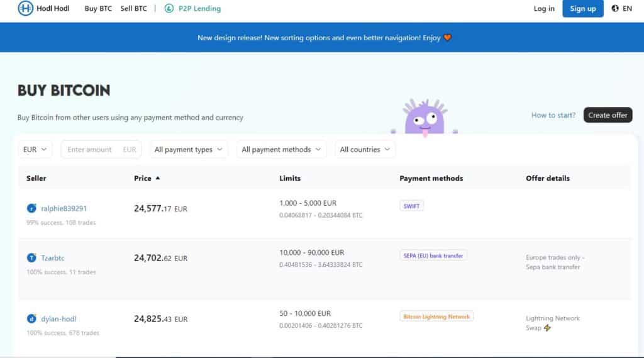Select the 24,702.62 EUR price
The image size is (644, 358).
tap(160, 258)
